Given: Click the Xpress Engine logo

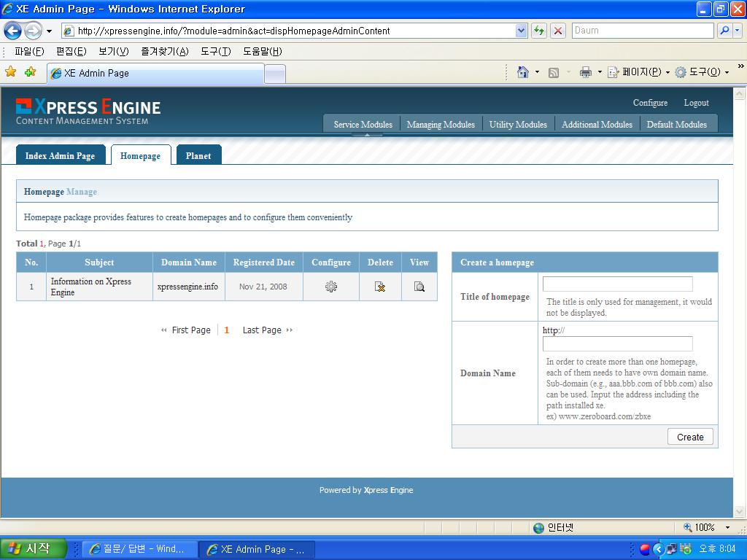Looking at the screenshot, I should point(88,112).
